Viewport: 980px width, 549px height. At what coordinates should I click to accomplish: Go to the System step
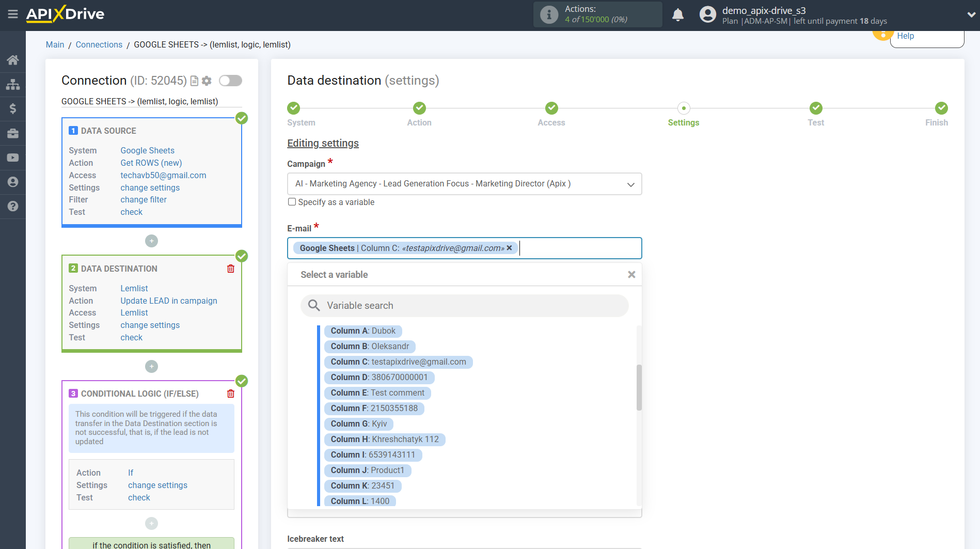click(x=294, y=108)
